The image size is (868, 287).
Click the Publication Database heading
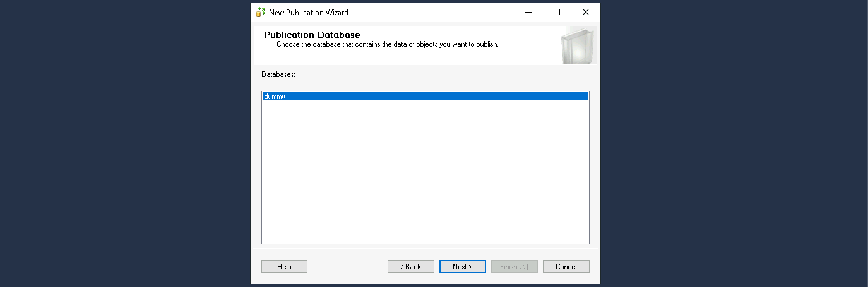(x=312, y=35)
